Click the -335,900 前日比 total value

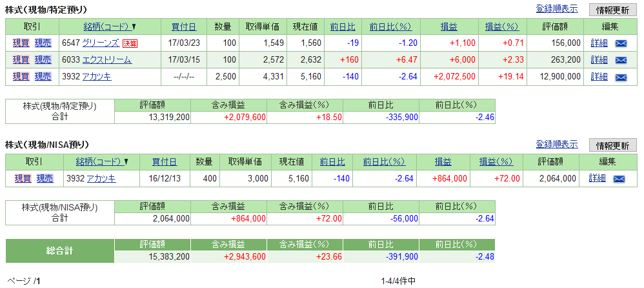tap(401, 118)
